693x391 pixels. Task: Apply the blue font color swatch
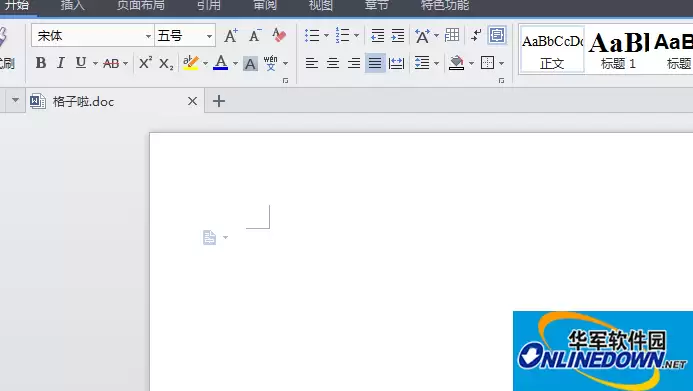point(221,63)
